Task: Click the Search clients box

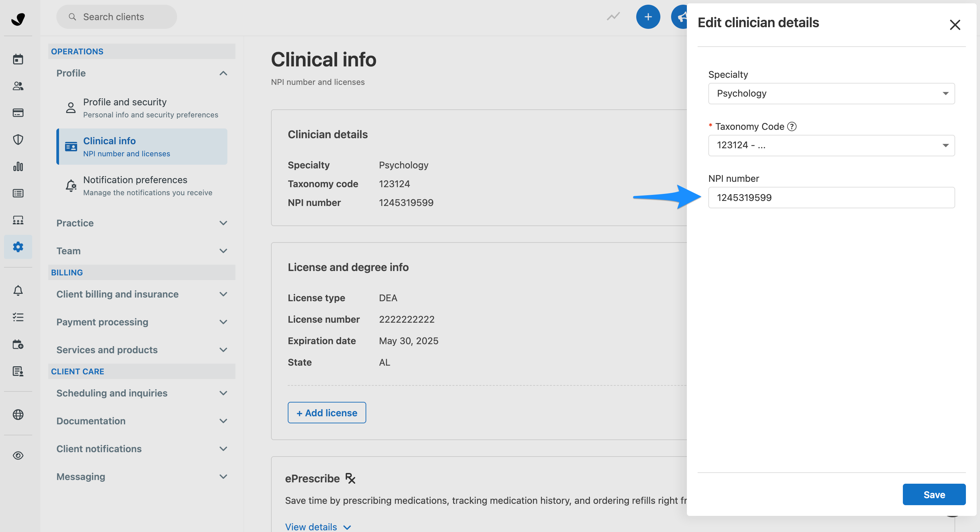Action: point(116,17)
